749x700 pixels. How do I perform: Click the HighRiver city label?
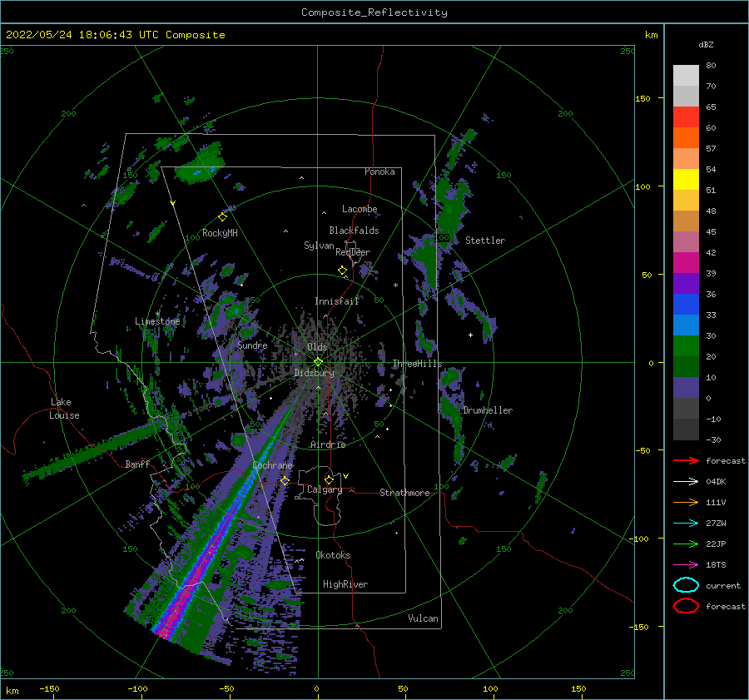coord(345,584)
